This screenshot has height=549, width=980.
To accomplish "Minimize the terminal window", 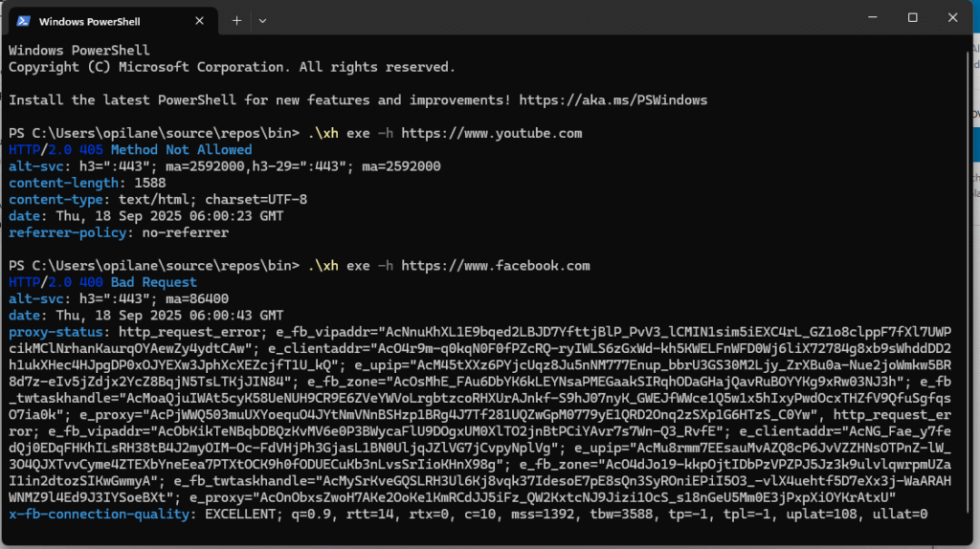I will click(x=868, y=18).
